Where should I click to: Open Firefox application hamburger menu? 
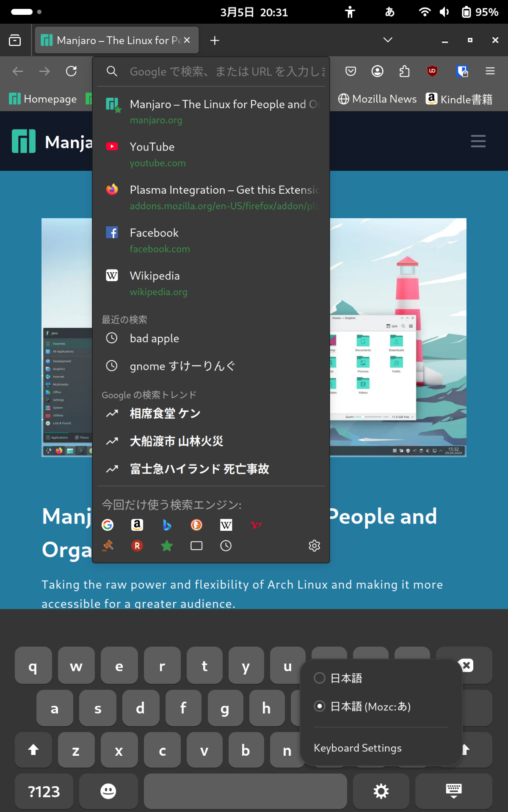[x=490, y=71]
